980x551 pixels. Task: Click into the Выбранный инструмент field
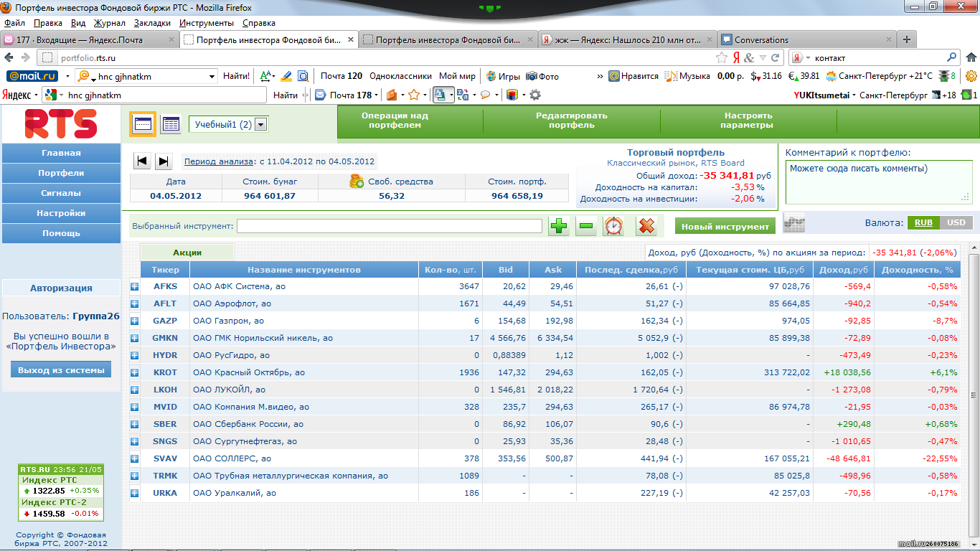[x=390, y=226]
